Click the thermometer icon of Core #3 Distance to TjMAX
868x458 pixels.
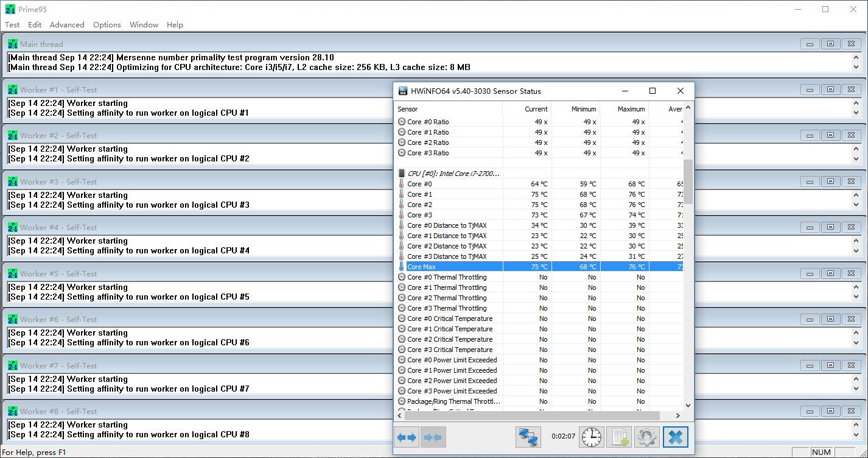[x=402, y=256]
